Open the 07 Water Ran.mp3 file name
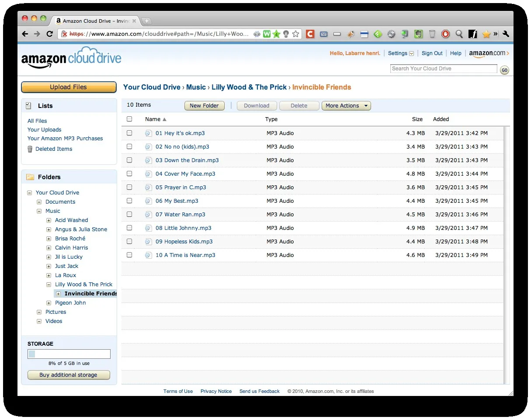This screenshot has height=420, width=531. pyautogui.click(x=180, y=215)
